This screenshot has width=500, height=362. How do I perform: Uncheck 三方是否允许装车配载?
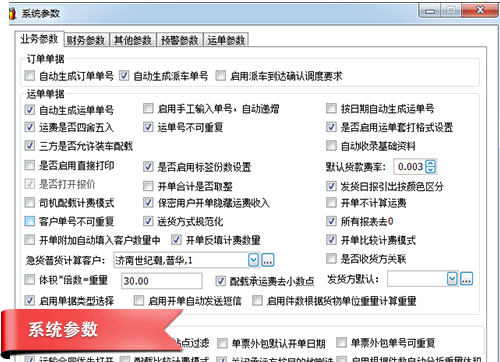point(30,146)
